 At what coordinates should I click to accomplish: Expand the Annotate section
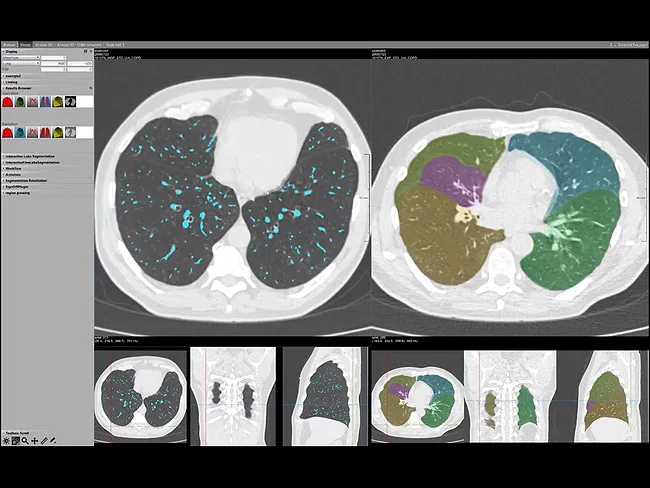pyautogui.click(x=16, y=174)
